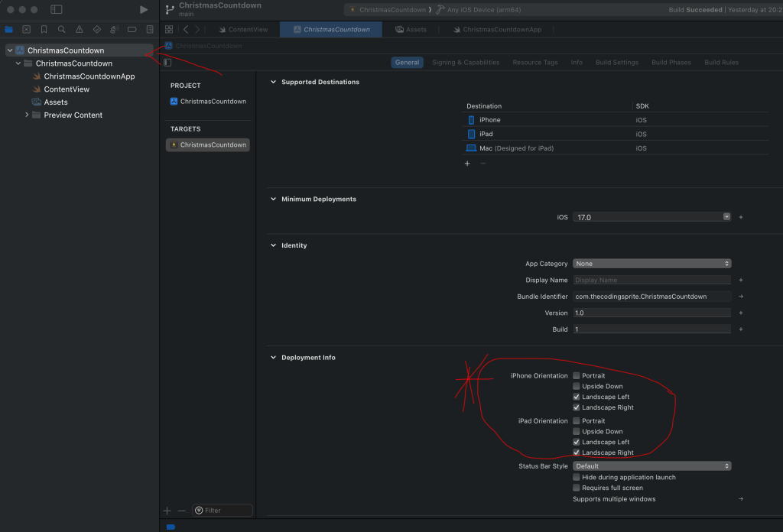This screenshot has width=783, height=532.
Task: Expand the Preview Content folder
Action: [x=28, y=115]
